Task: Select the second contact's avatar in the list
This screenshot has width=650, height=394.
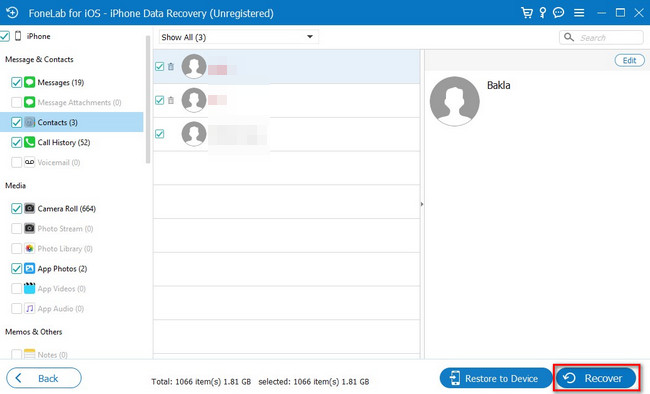Action: point(194,100)
